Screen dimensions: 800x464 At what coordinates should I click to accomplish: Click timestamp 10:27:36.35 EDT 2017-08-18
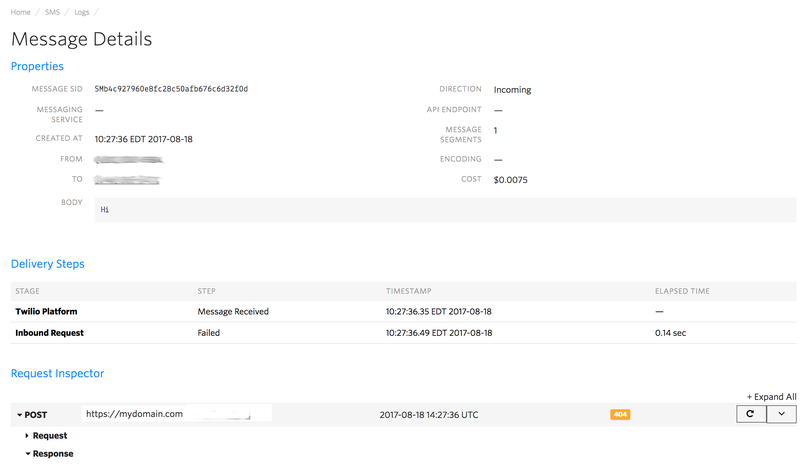(438, 311)
